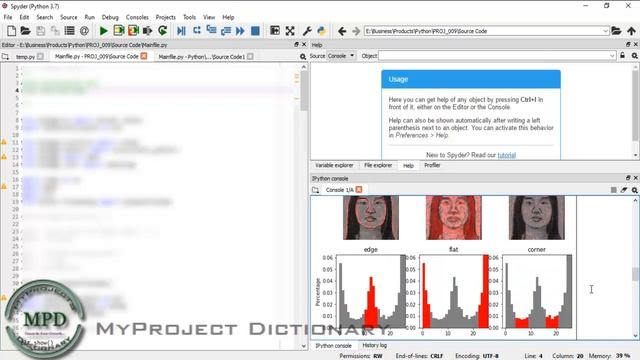
Task: Close the Console 1/A tab
Action: coord(359,189)
